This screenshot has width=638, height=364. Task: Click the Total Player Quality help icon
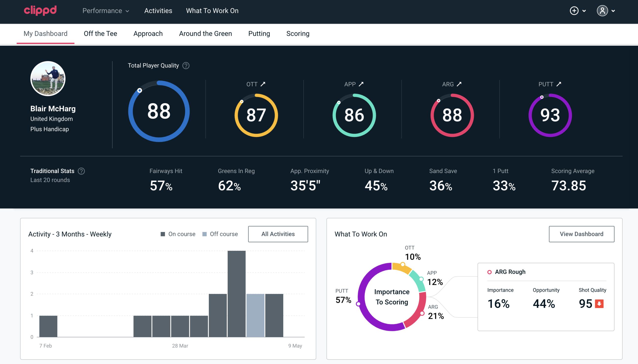[185, 66]
